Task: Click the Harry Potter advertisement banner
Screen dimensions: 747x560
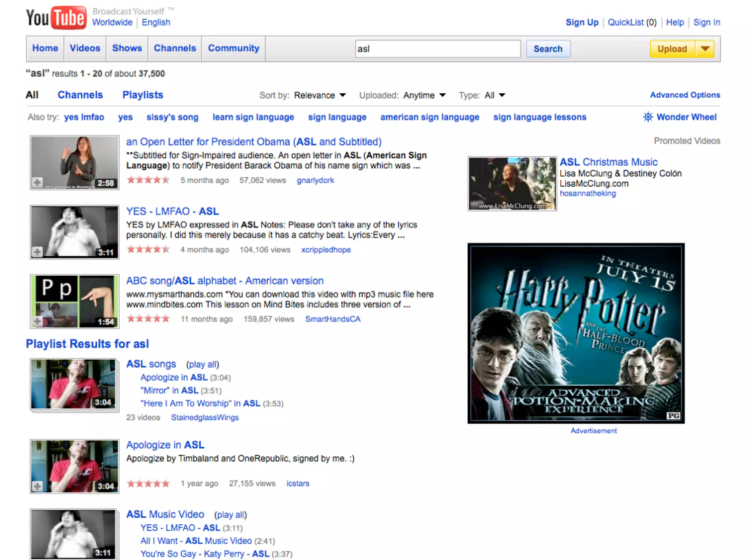Action: coord(576,333)
